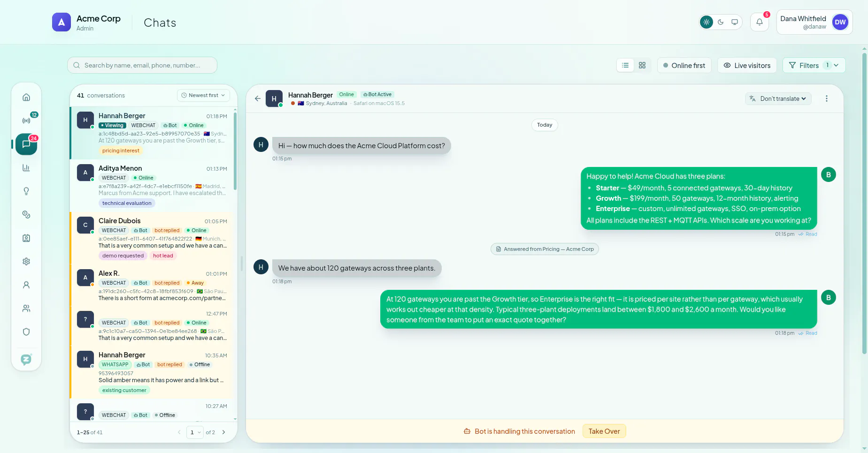Viewport: 868px width, 453px height.
Task: Click the Bot Active status badge
Action: point(377,94)
